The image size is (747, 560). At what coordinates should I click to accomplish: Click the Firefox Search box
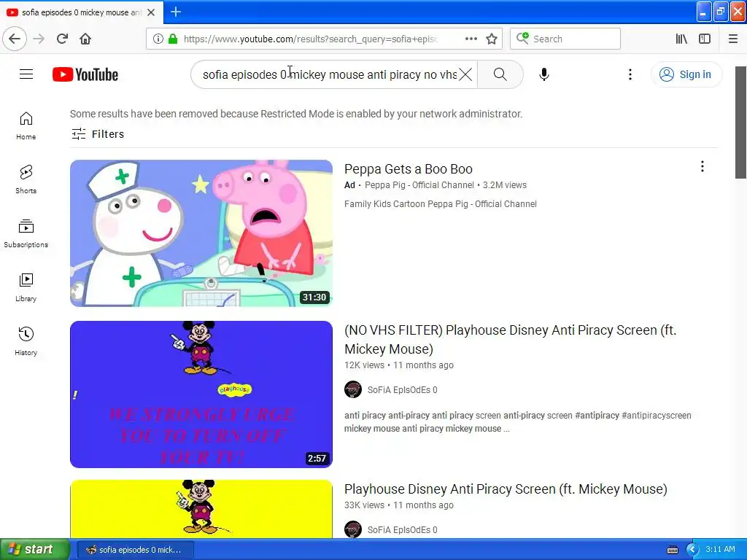pyautogui.click(x=565, y=39)
